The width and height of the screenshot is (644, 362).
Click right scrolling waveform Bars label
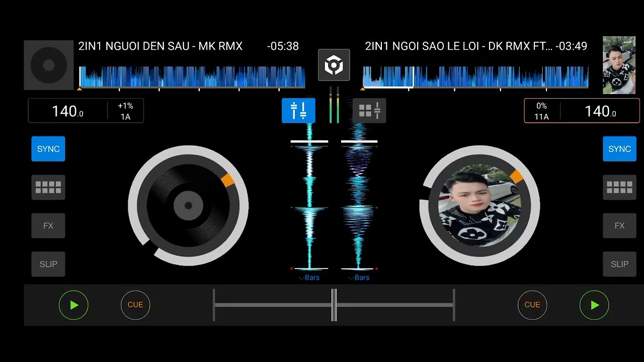click(x=359, y=278)
